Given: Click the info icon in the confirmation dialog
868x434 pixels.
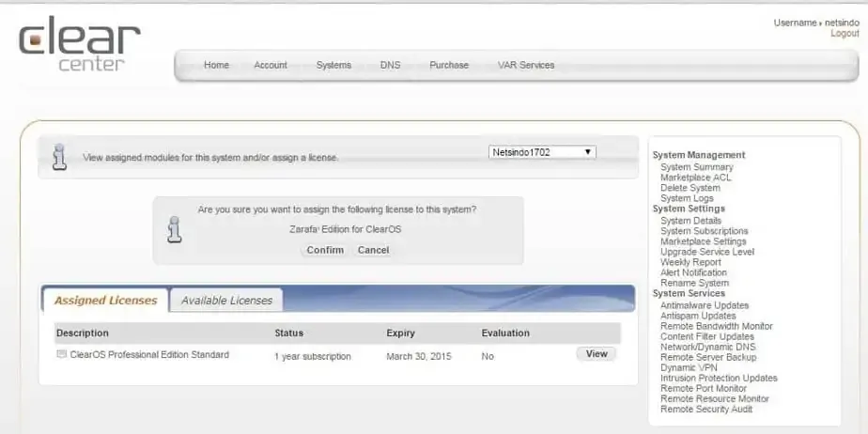Looking at the screenshot, I should click(174, 229).
